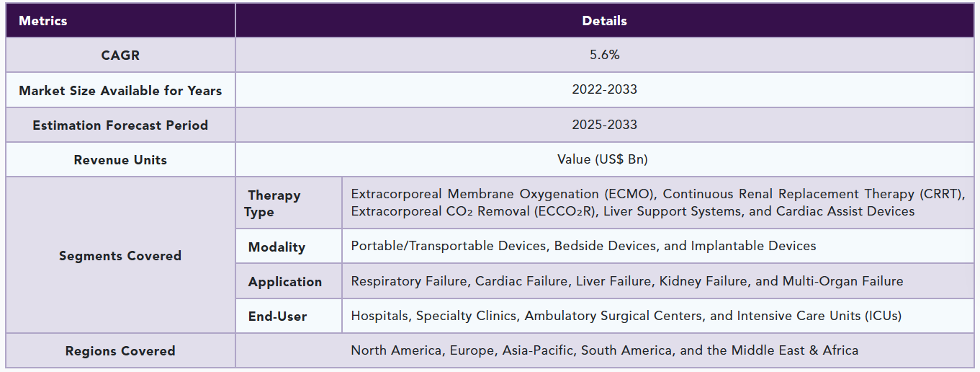Select the End-User sub-label
The image size is (980, 372).
pyautogui.click(x=278, y=316)
